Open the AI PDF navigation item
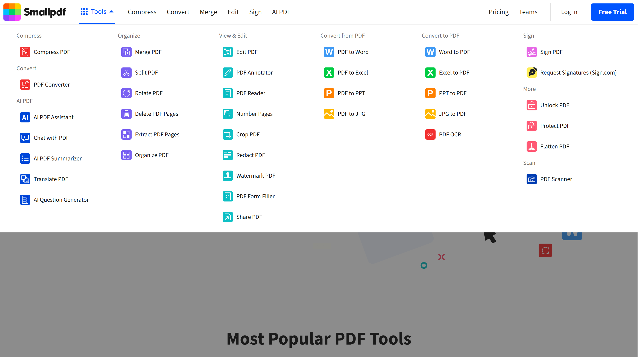This screenshot has height=357, width=644. pos(281,12)
